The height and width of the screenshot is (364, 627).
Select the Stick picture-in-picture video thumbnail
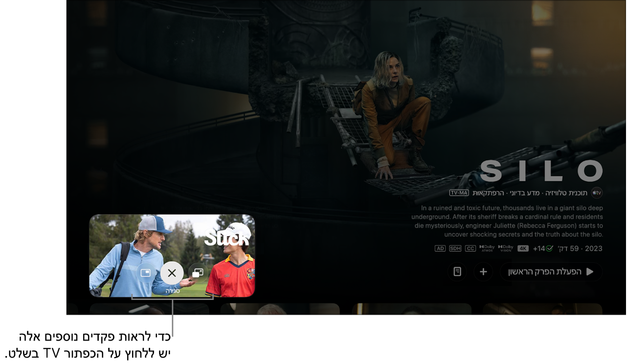[x=172, y=256]
